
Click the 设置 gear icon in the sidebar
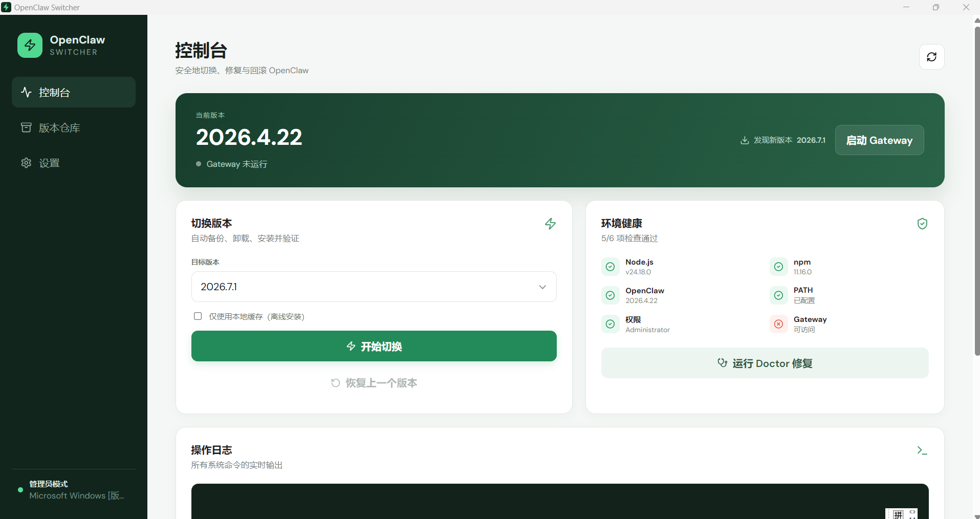(26, 163)
